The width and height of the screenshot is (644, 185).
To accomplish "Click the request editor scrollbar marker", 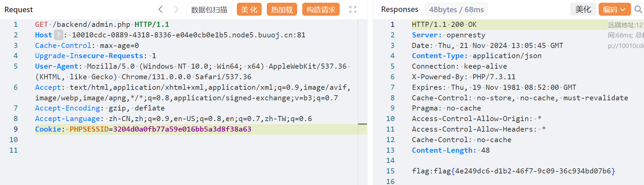I will point(362,124).
